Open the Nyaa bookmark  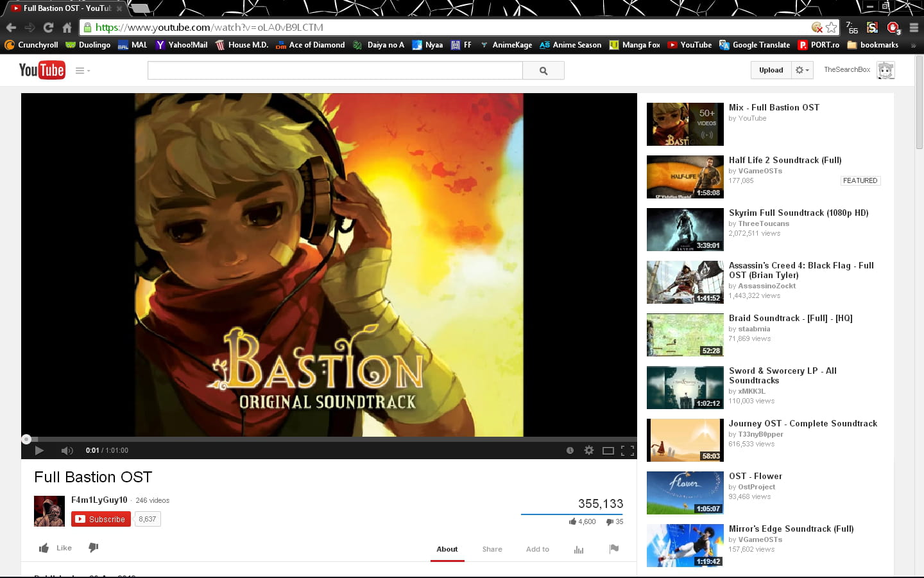tap(427, 45)
